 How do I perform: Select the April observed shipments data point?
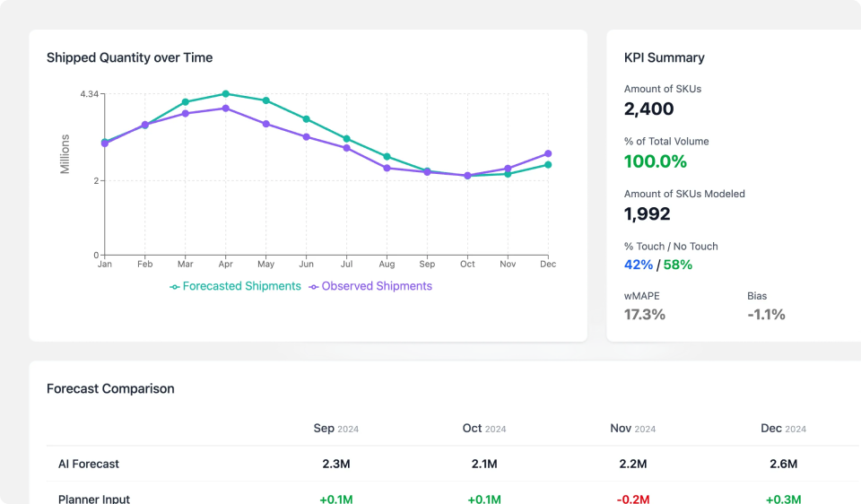coord(225,109)
